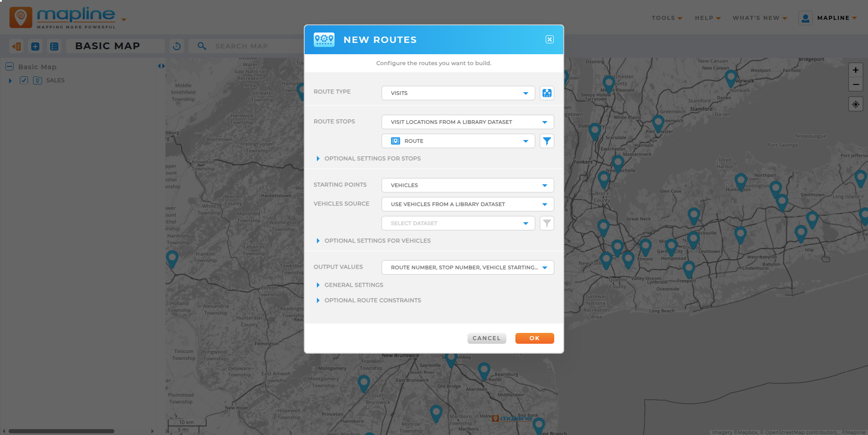Click the OK button to build routes

tap(534, 338)
